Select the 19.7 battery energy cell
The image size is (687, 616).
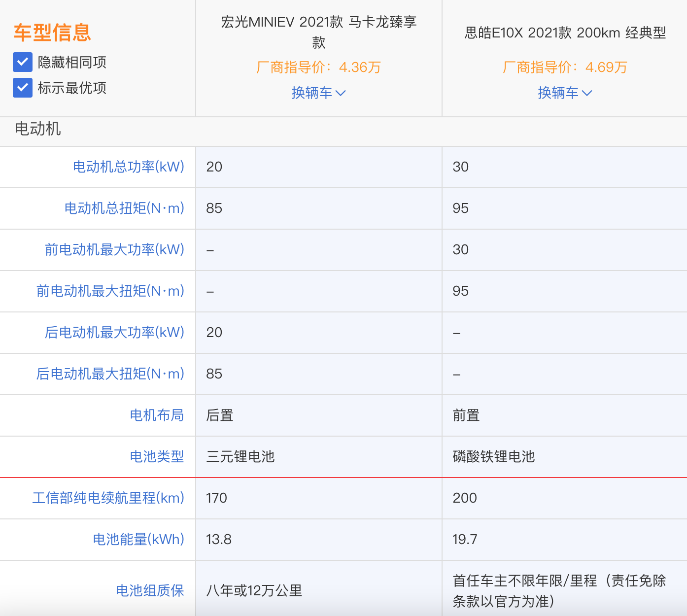pyautogui.click(x=565, y=539)
